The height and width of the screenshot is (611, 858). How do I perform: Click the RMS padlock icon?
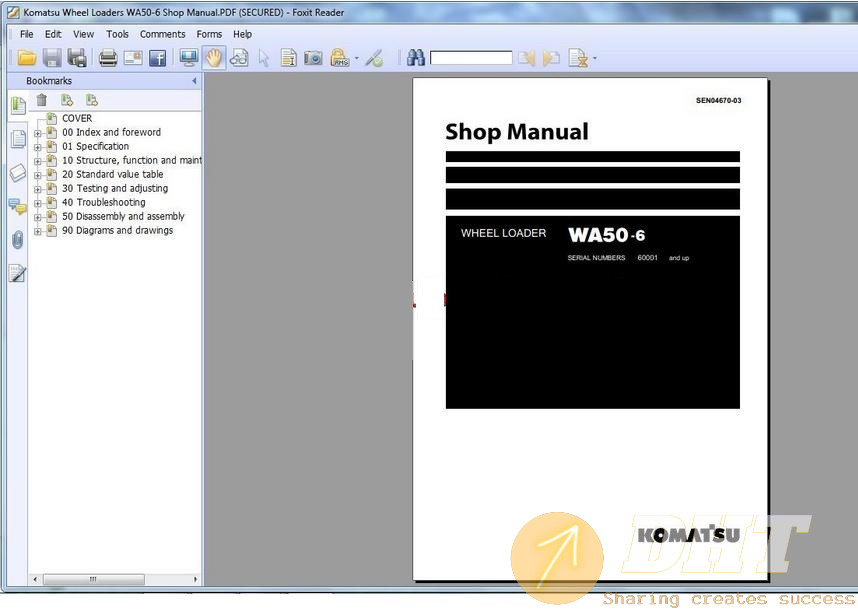(339, 57)
